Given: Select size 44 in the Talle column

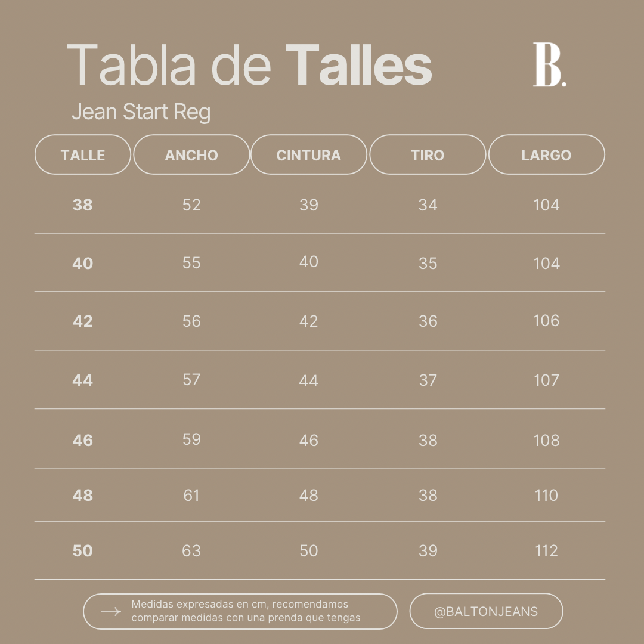Looking at the screenshot, I should [x=82, y=380].
